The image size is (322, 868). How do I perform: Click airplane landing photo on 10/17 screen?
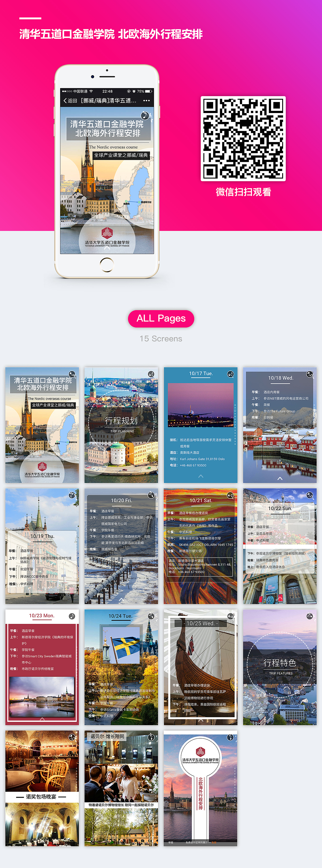pos(201,405)
